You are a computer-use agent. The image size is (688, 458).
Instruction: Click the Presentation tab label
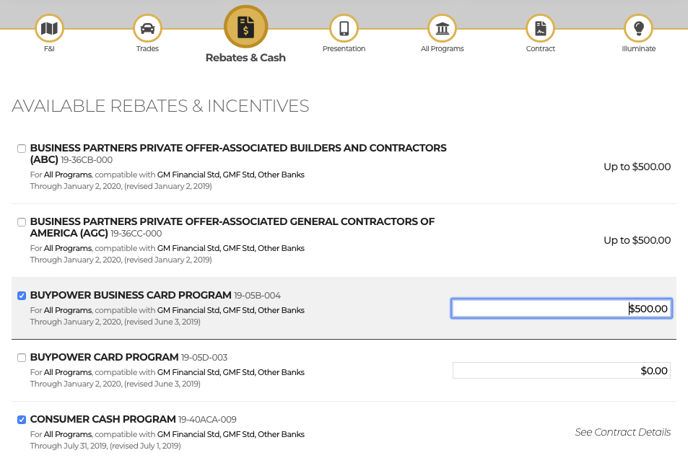[x=344, y=49]
